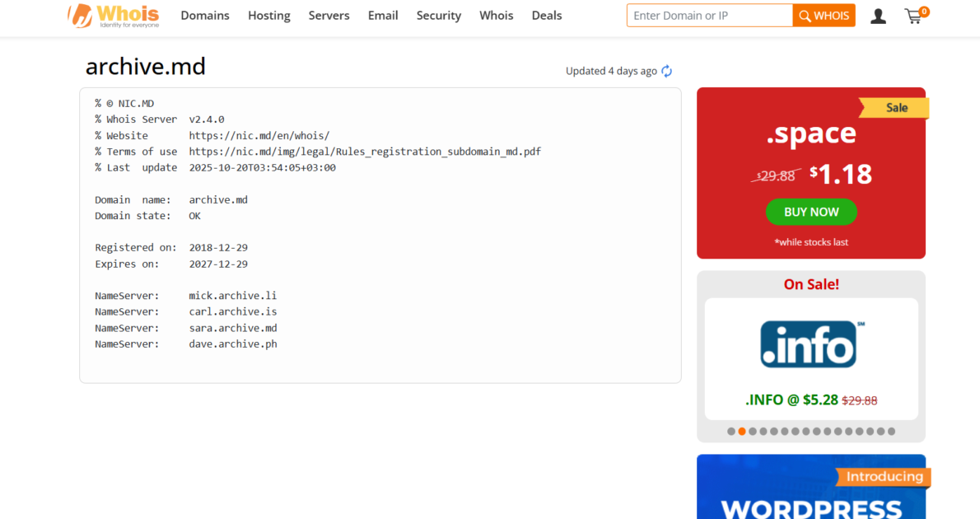Click the orange WHOIS search button
Image resolution: width=980 pixels, height=519 pixels.
pyautogui.click(x=824, y=16)
